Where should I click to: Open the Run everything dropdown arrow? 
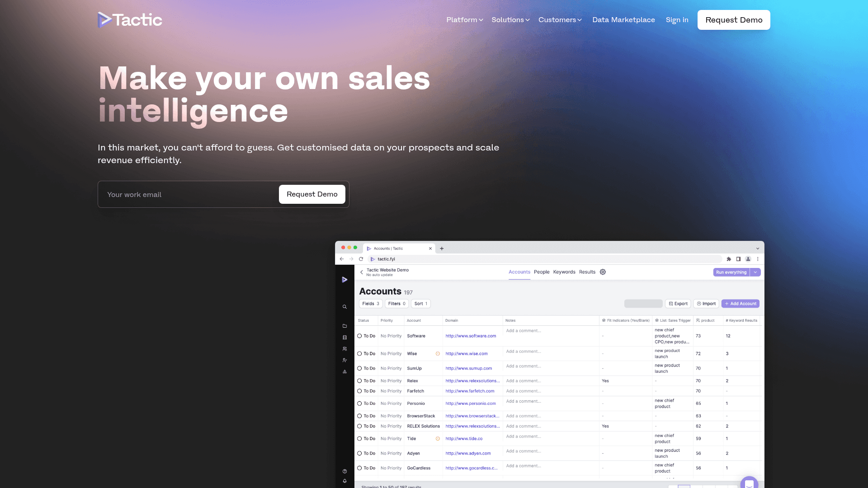click(755, 272)
